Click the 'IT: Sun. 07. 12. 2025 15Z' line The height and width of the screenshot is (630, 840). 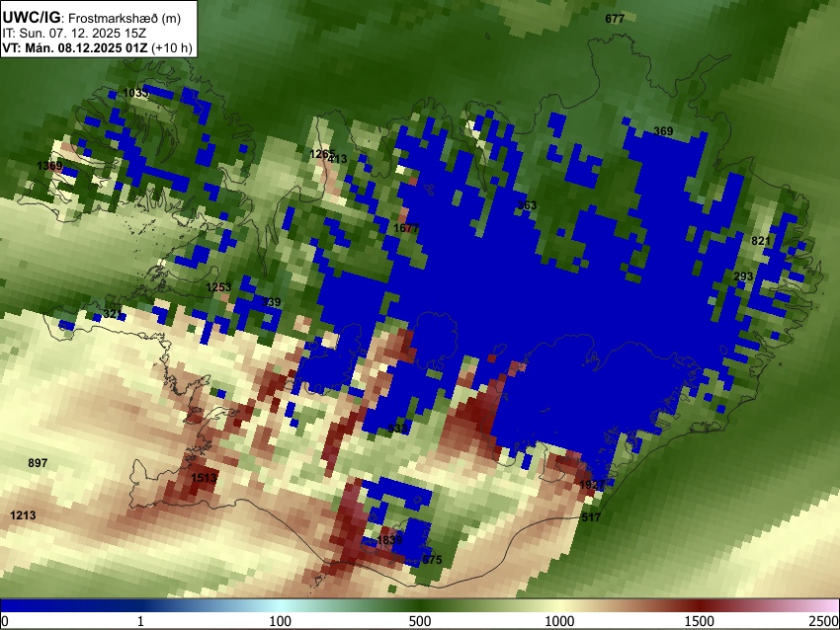pos(74,34)
